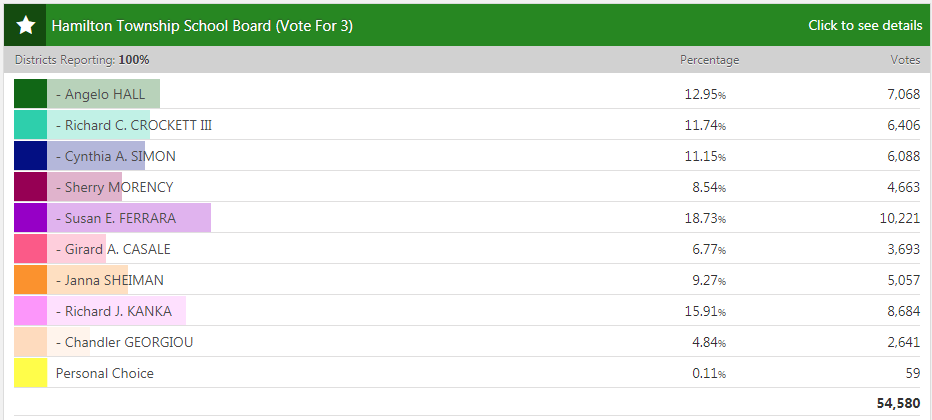Click Susan E. FERRARA purple swatch
The height and width of the screenshot is (420, 932).
pos(30,218)
